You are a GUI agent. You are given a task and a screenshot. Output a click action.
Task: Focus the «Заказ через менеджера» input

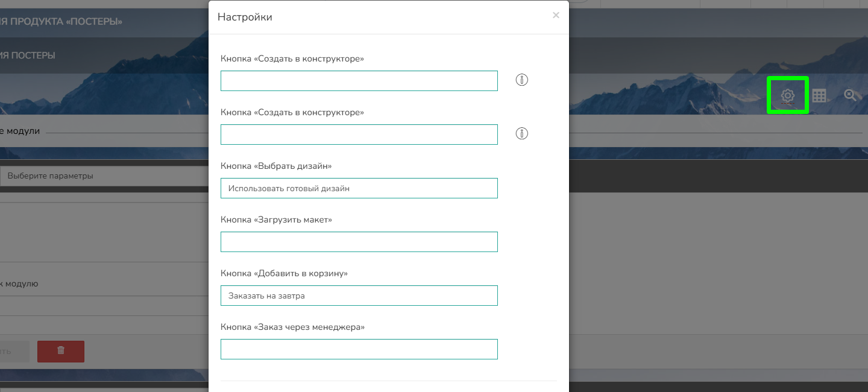pos(359,349)
